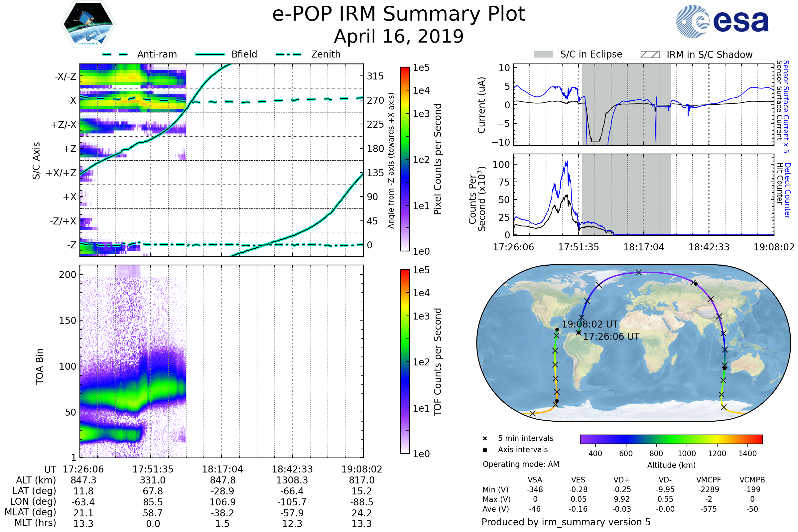Click the ESA logo
Viewport: 798px width, 532px height.
(x=722, y=22)
